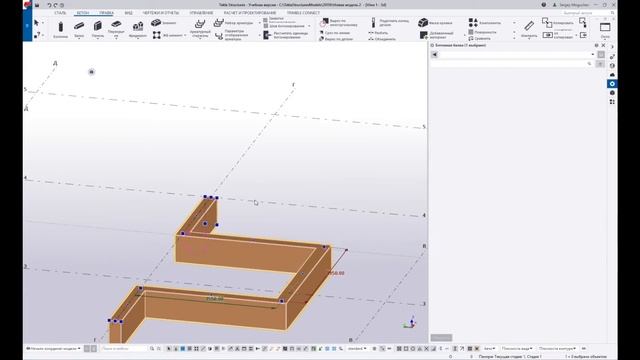Expand the Foundation tool dropdown arrow
640x360 pixels.
coord(138,39)
